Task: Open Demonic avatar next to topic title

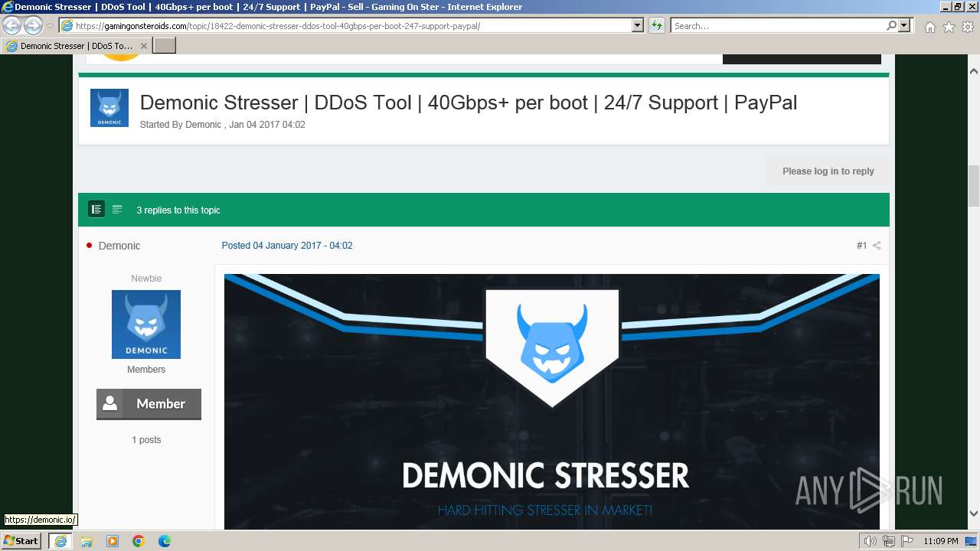Action: [109, 108]
